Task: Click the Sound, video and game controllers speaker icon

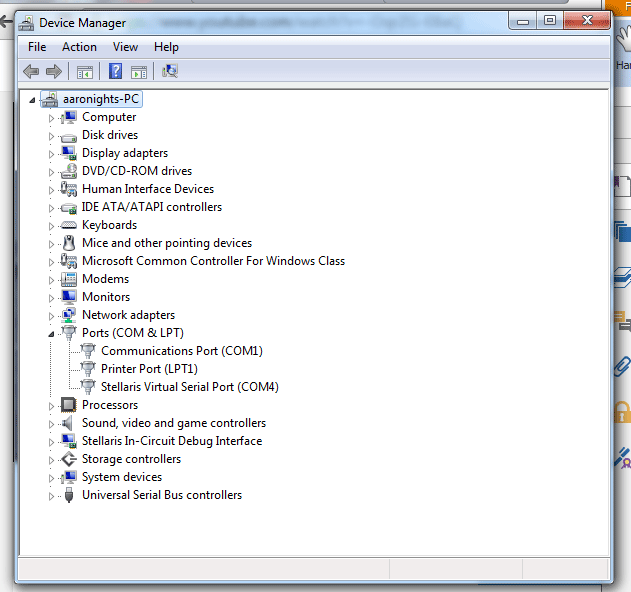Action: (68, 423)
